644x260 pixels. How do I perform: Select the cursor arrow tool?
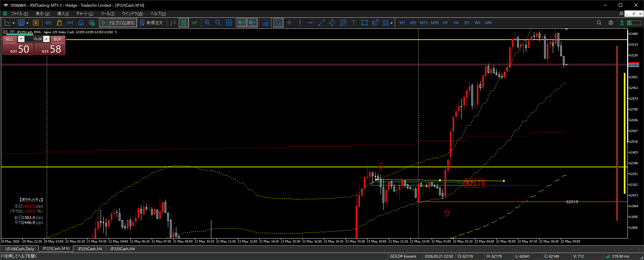pyautogui.click(x=278, y=23)
